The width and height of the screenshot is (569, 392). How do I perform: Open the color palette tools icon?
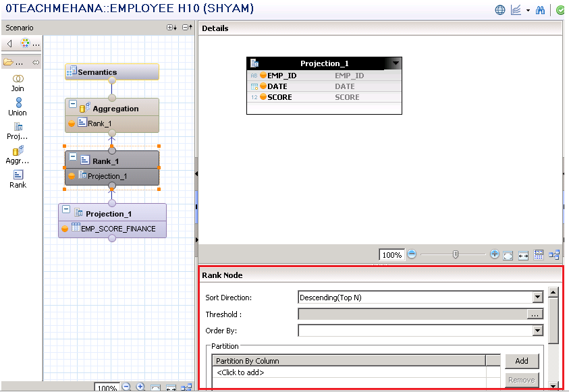coord(25,43)
